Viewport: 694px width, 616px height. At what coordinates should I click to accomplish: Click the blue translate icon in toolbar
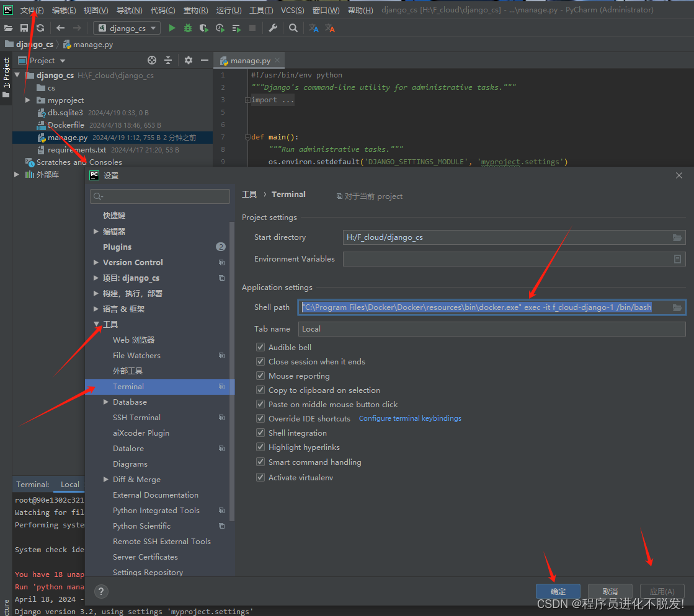click(x=314, y=29)
